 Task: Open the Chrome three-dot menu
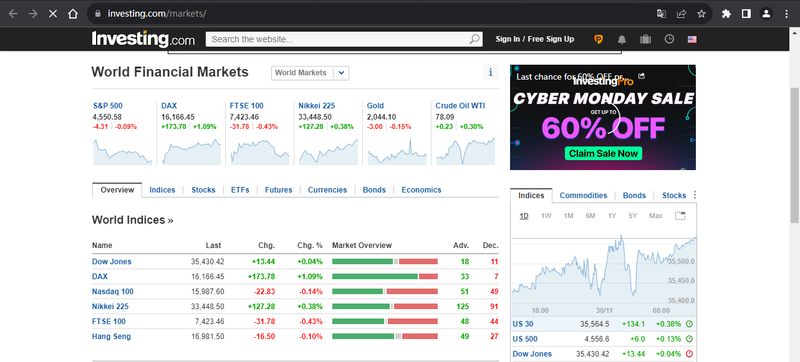pos(786,14)
